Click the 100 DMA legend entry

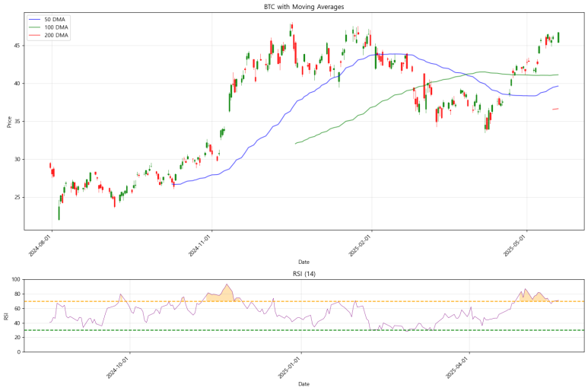pyautogui.click(x=48, y=27)
